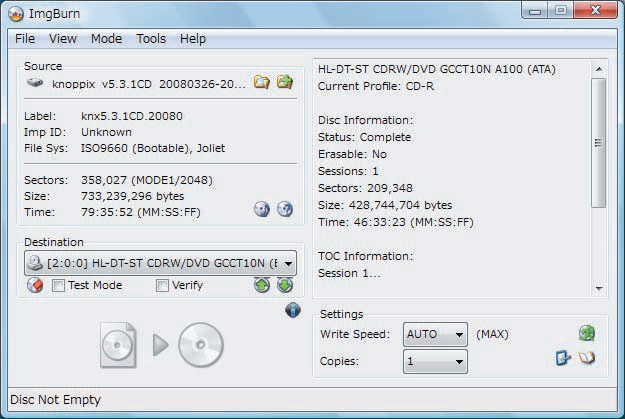
Task: Click the Size: 428,744,704 bytes line
Action: (x=385, y=205)
